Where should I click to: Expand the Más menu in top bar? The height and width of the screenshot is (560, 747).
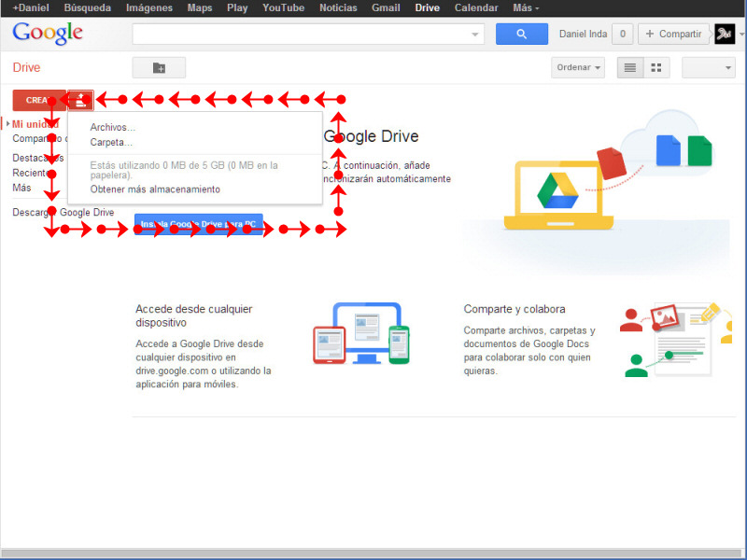[x=526, y=7]
